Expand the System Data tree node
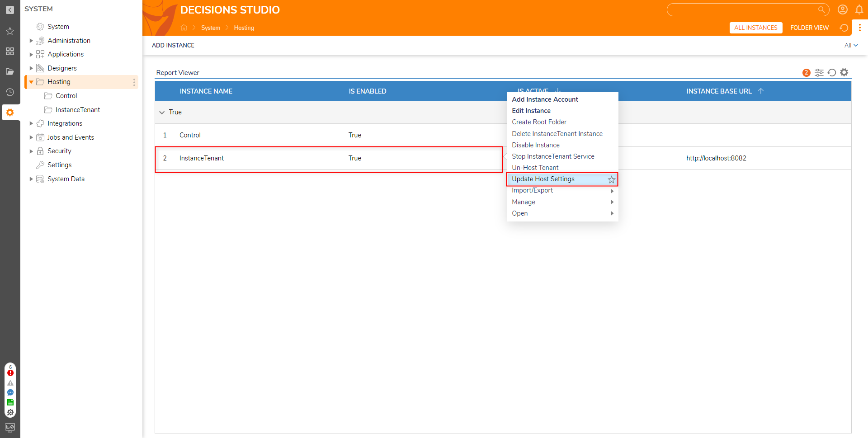 [31, 179]
